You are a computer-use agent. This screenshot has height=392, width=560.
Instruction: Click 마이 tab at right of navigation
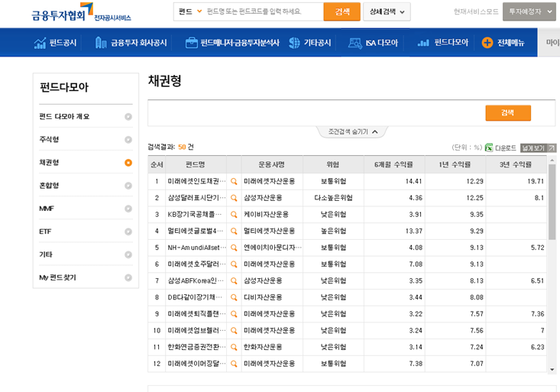(x=552, y=43)
